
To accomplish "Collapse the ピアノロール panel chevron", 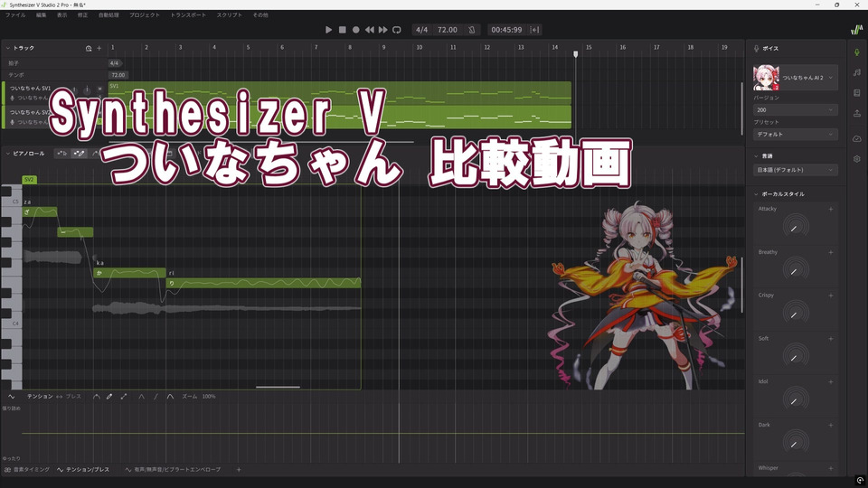I will (x=8, y=154).
